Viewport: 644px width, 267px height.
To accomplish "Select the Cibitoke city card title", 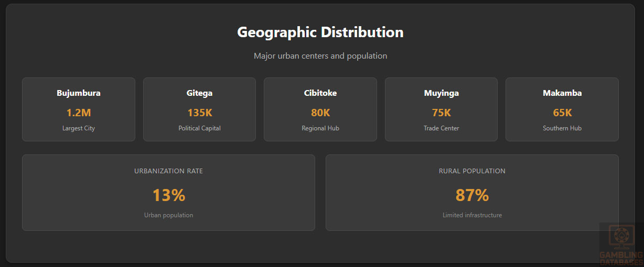I will click(x=320, y=93).
